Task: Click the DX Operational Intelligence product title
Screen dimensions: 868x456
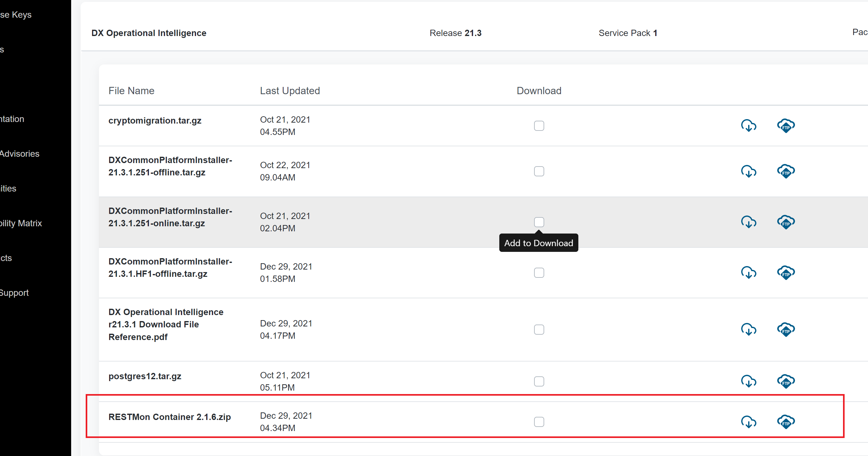Action: coord(149,33)
